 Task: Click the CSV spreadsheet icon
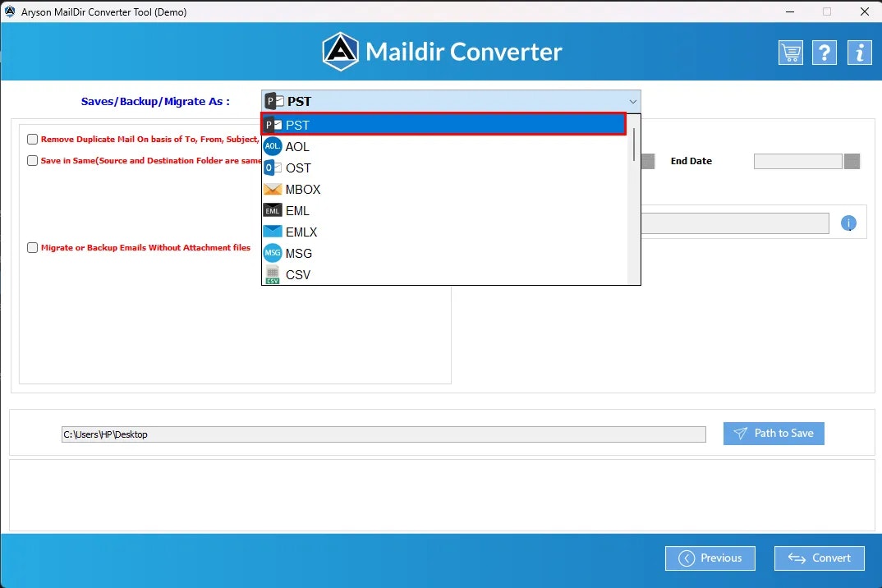click(x=273, y=274)
